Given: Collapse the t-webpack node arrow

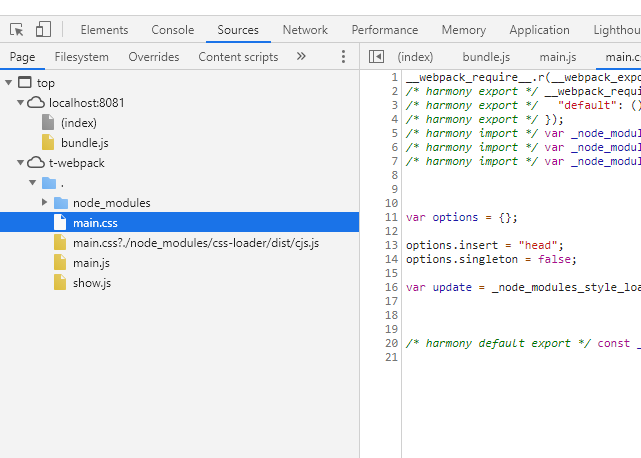Looking at the screenshot, I should tap(20, 163).
